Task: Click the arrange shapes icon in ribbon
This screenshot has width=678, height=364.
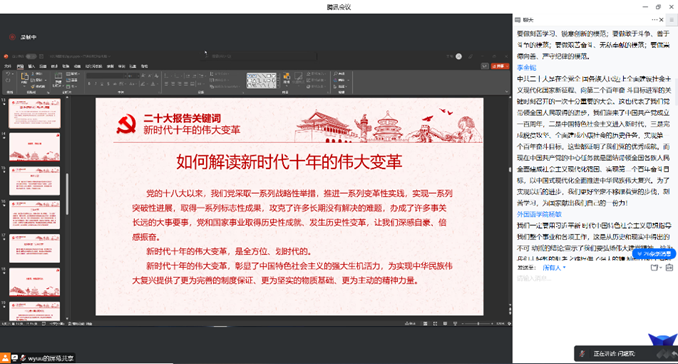Action: (286, 78)
